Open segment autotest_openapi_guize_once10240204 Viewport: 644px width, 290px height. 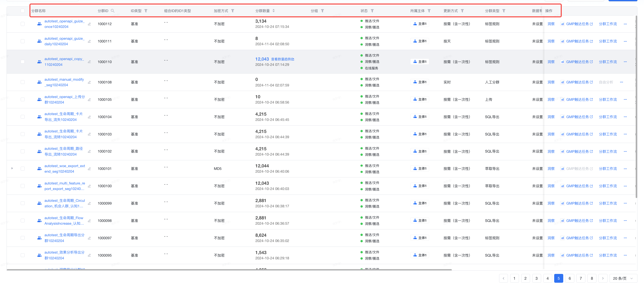tap(64, 24)
